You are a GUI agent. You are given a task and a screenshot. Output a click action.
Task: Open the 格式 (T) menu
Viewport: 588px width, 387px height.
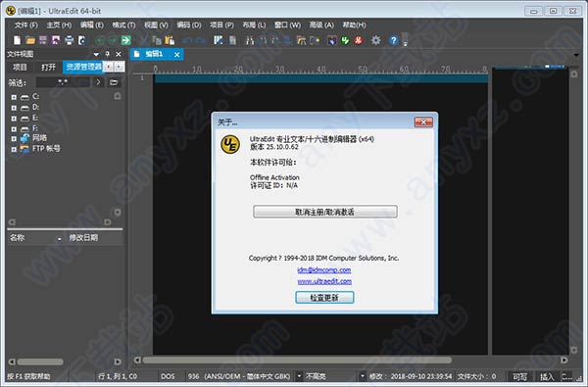point(123,24)
